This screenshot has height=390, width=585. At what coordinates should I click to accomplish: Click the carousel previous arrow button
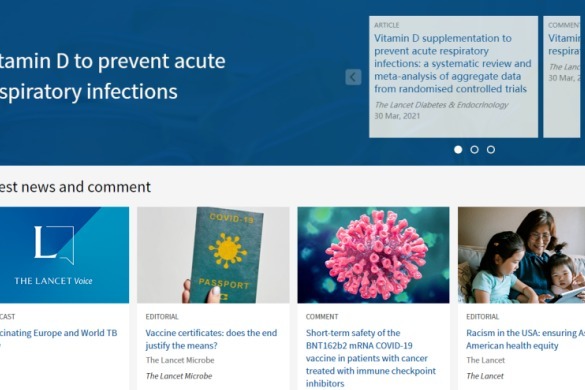click(353, 77)
